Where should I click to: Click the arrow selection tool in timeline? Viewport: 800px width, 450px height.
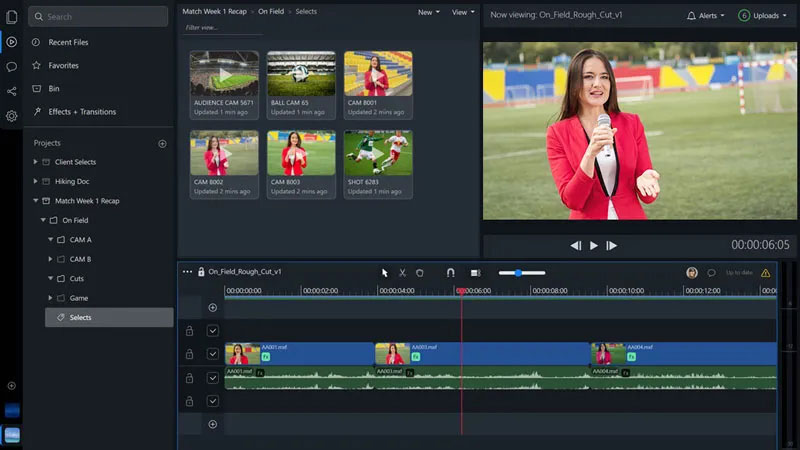click(x=385, y=272)
